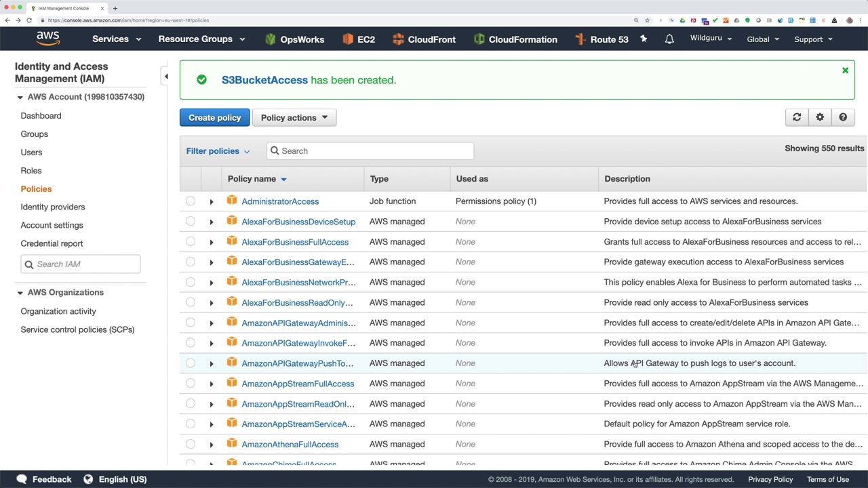Select the AlexaForBusinessFullAccess radio button
868x488 pixels.
191,242
